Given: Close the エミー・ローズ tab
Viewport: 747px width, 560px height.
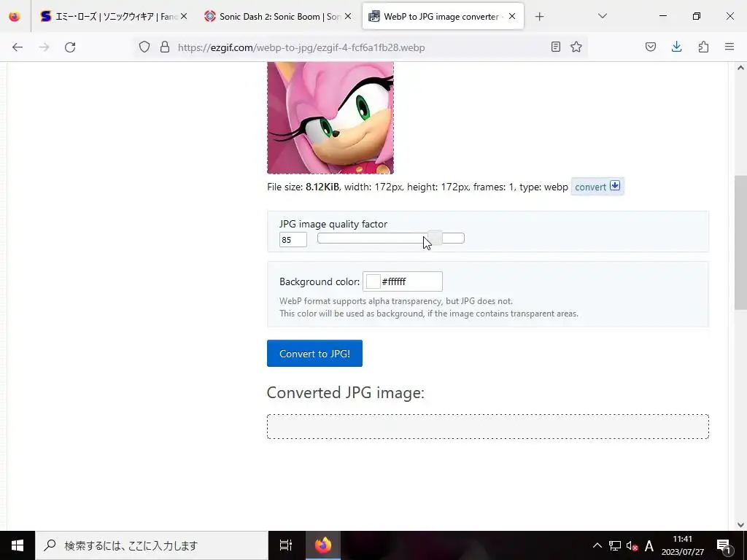Looking at the screenshot, I should [184, 16].
